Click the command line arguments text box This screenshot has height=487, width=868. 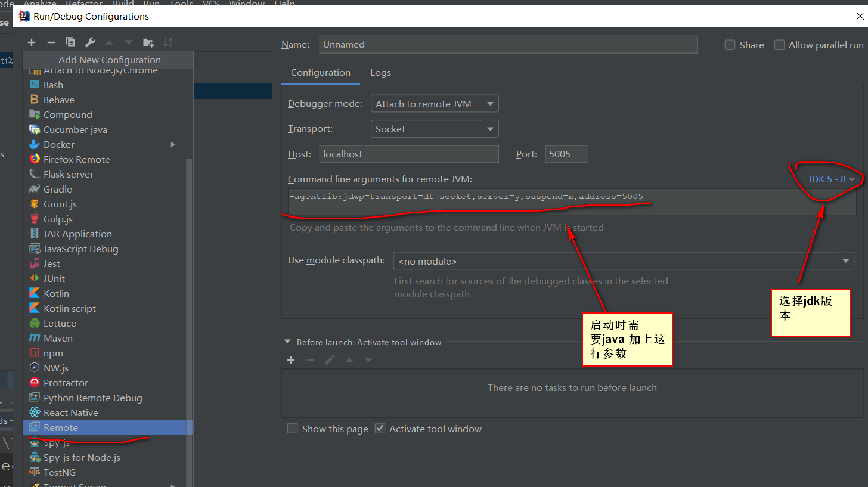(x=572, y=201)
